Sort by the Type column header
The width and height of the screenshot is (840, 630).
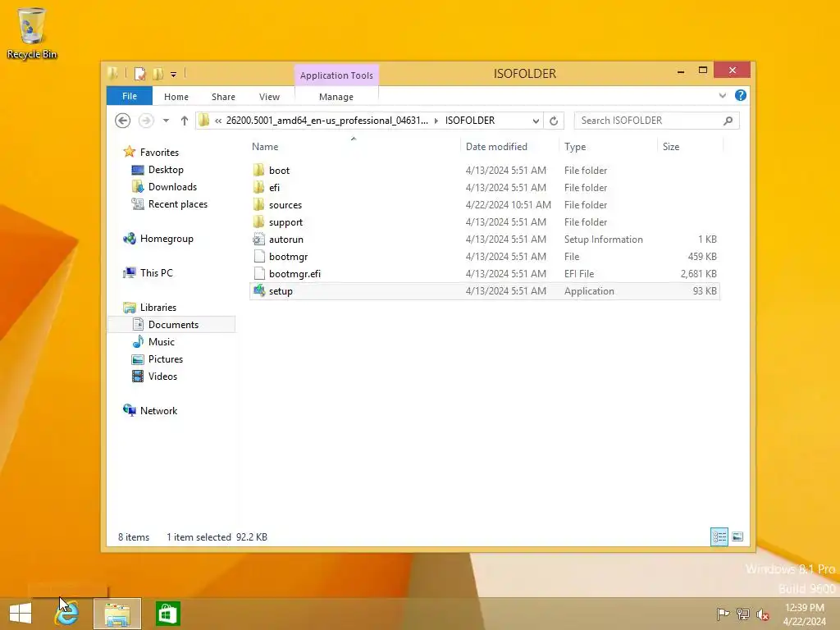575,147
